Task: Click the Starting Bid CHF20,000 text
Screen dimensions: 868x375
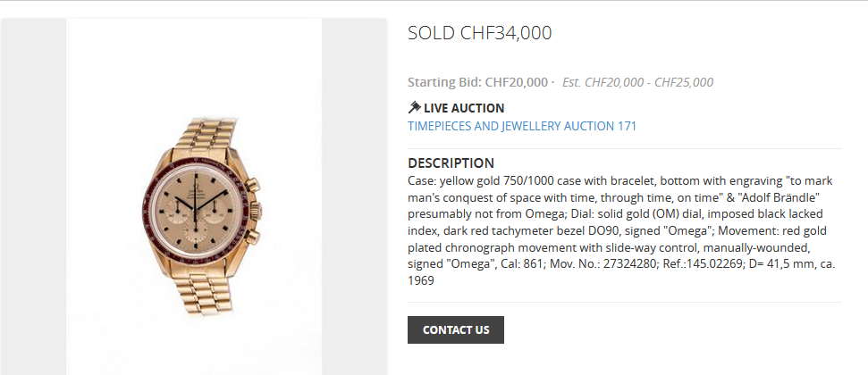Action: point(477,82)
